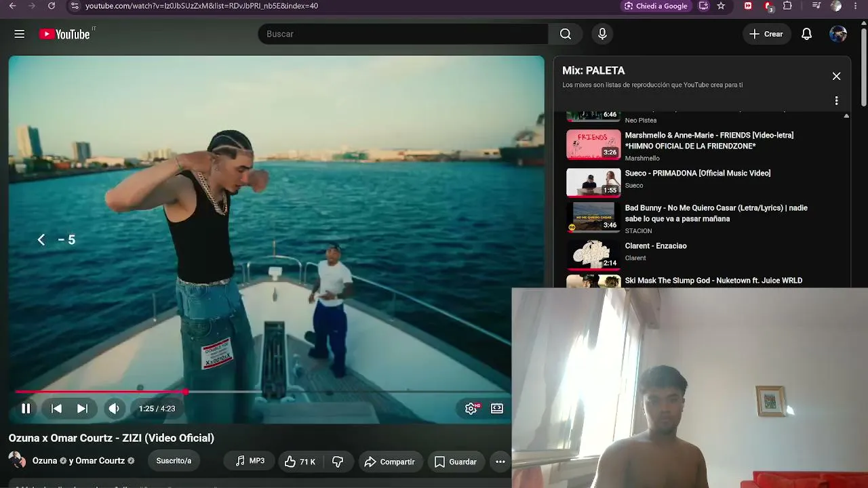This screenshot has width=868, height=488.
Task: Click the Chiedi a Google lens button
Action: pos(656,6)
